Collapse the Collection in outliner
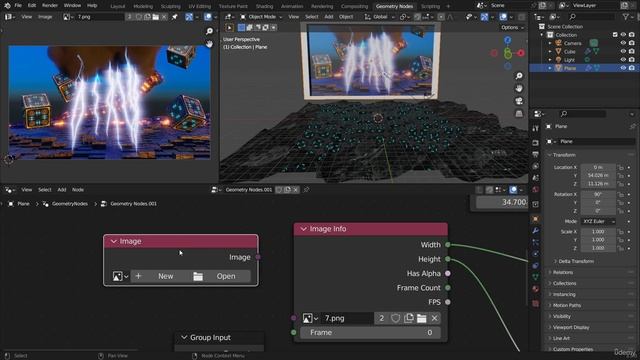The height and width of the screenshot is (360, 640). tap(542, 35)
